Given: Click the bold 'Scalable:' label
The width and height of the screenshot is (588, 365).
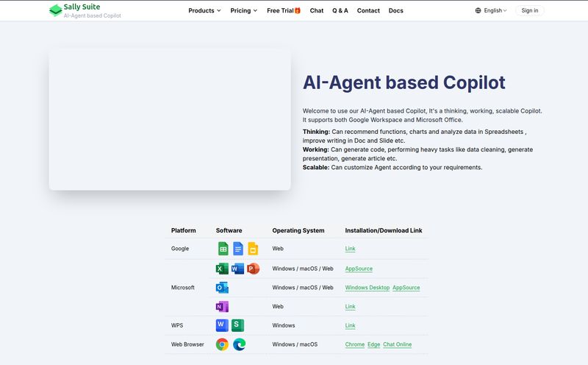Looking at the screenshot, I should [x=316, y=168].
